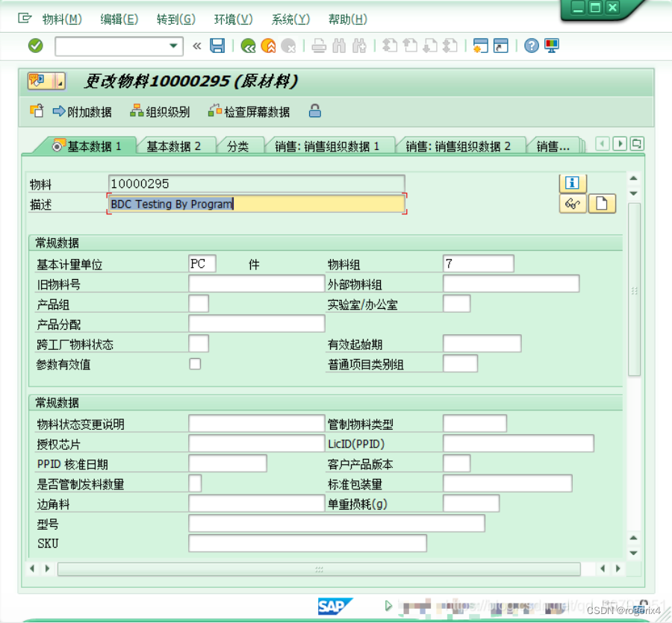The width and height of the screenshot is (672, 623).
Task: Click the 旧物料号 input field
Action: pyautogui.click(x=256, y=284)
